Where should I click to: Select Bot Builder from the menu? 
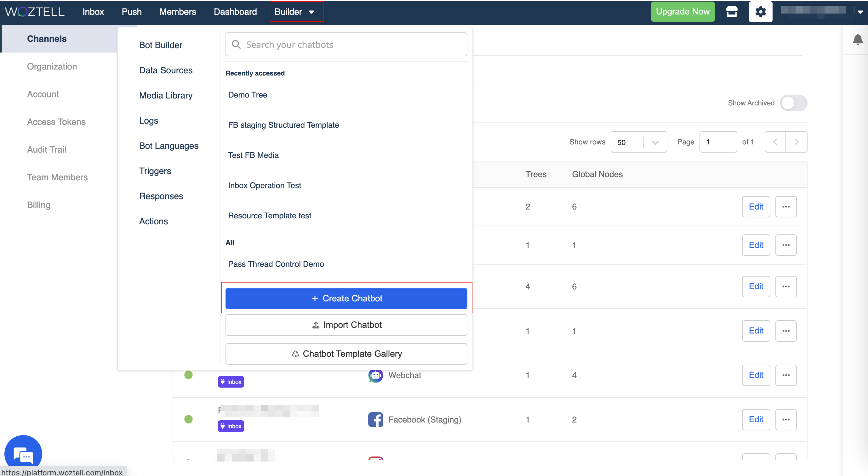click(x=161, y=45)
